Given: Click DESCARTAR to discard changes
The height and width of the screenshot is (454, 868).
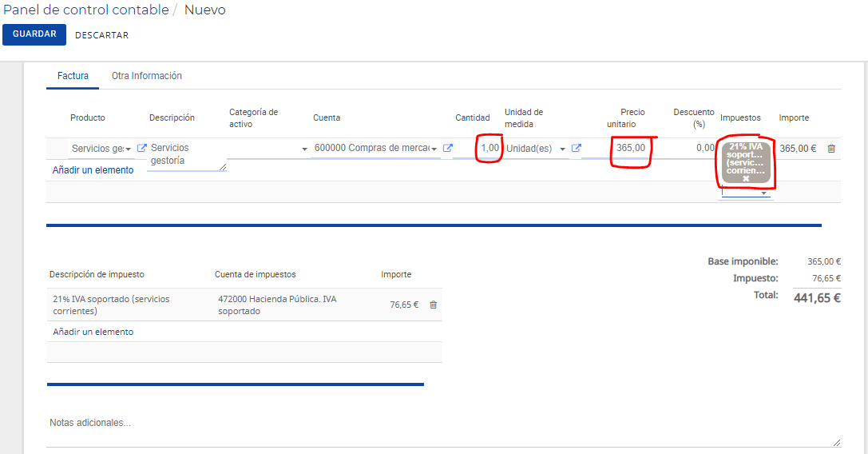Looking at the screenshot, I should click(x=102, y=35).
